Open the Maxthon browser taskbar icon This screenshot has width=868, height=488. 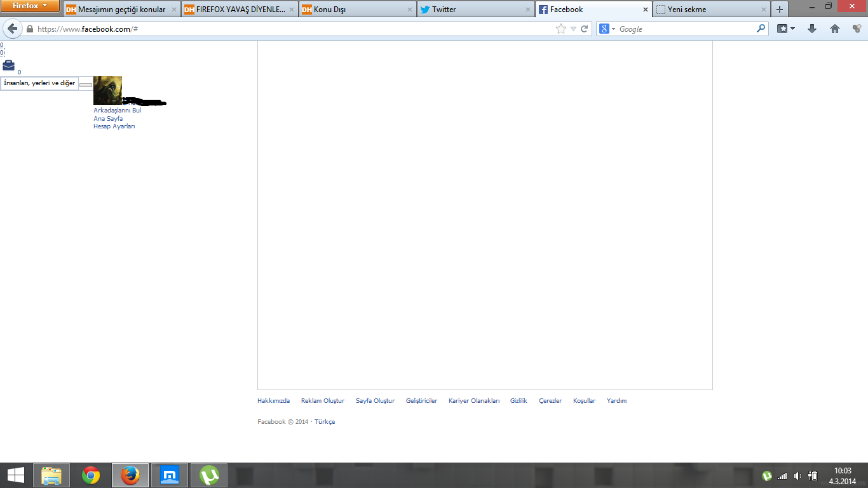[170, 475]
